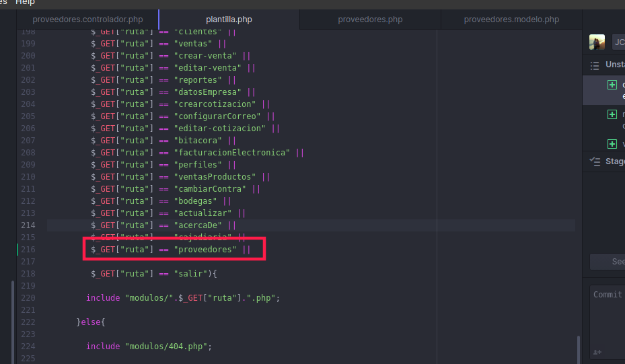
Task: Click the "proveedores" string on line 216
Action: pos(206,250)
